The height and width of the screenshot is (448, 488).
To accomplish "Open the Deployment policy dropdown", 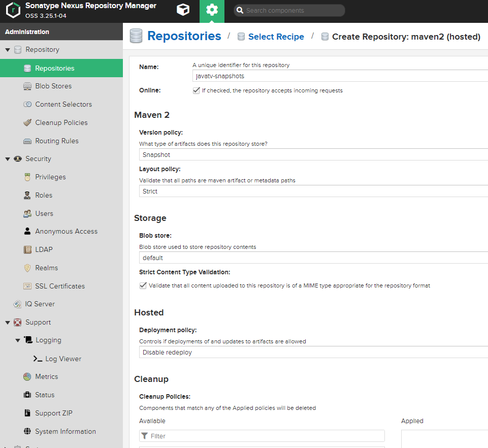I will (x=313, y=353).
